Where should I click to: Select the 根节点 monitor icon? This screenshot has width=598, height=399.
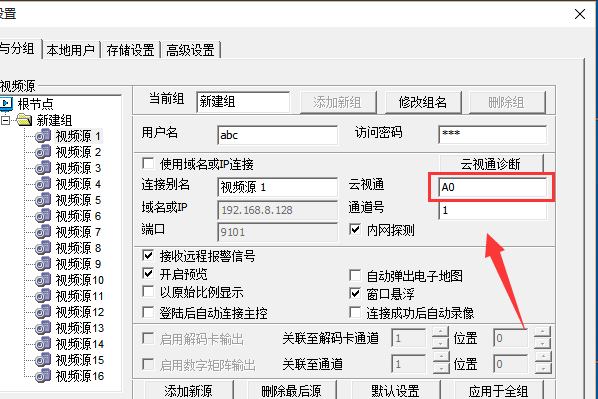6,104
